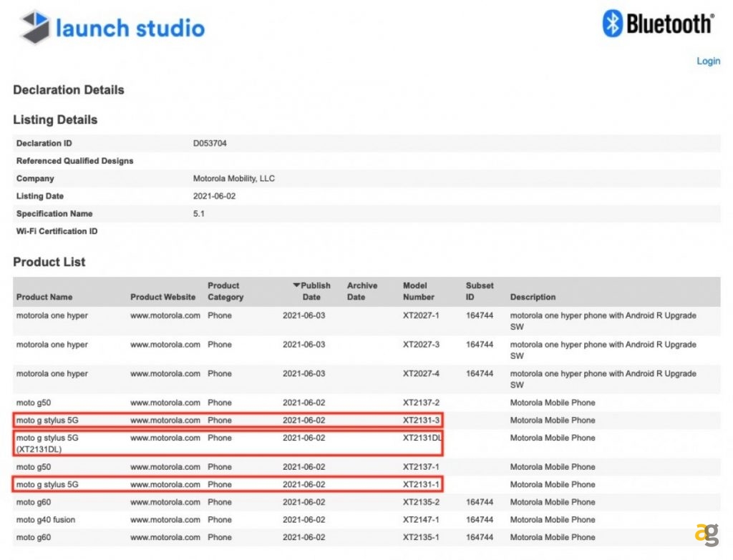The image size is (733, 560).
Task: Select the Declaration ID value D053704
Action: coord(210,143)
